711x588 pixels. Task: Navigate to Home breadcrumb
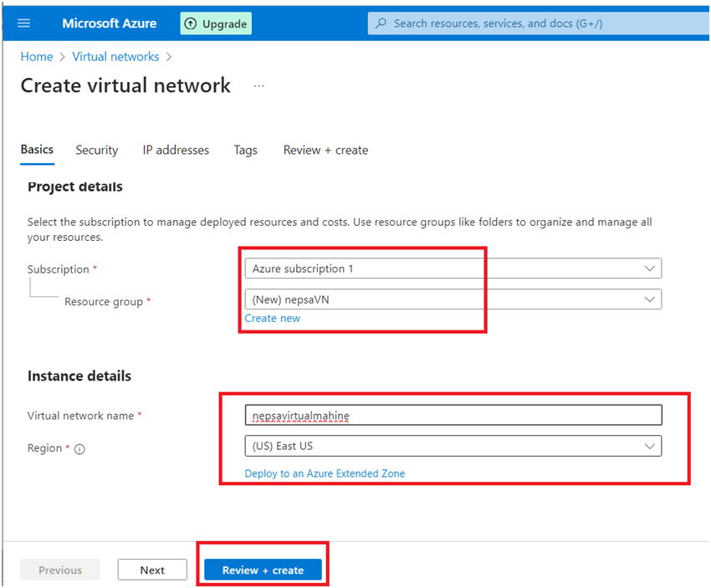coord(37,57)
